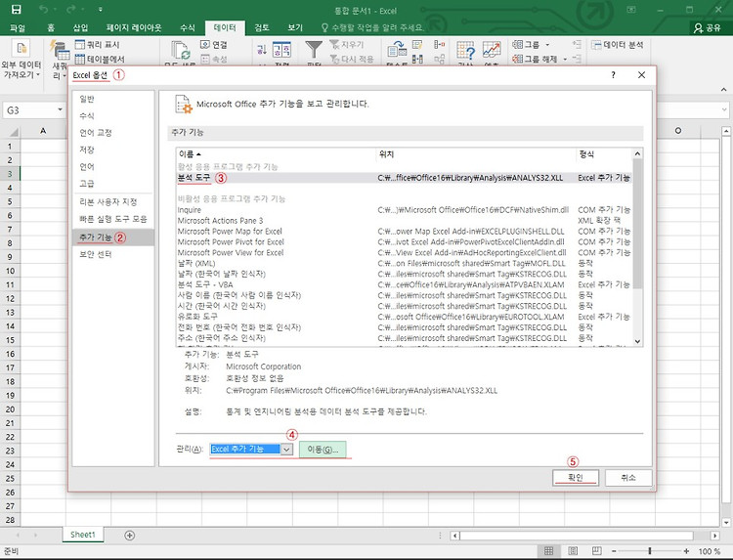The image size is (733, 560).
Task: Click 확인 to confirm options
Action: 575,477
